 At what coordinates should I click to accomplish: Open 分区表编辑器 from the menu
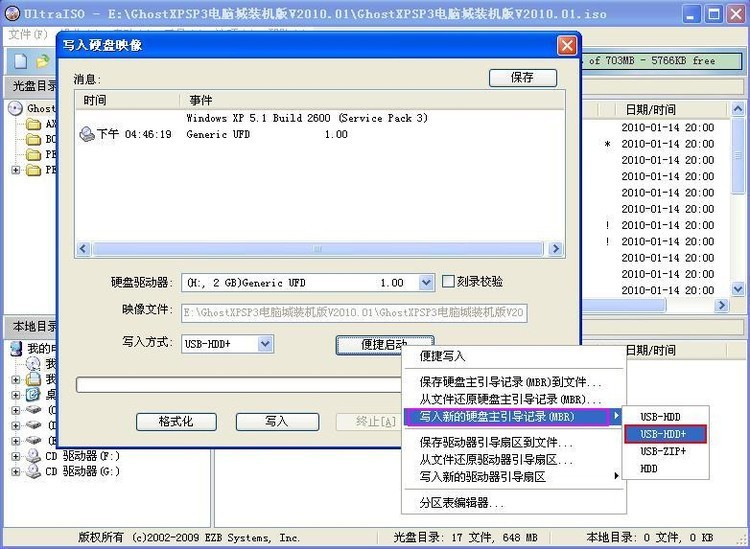[x=515, y=503]
